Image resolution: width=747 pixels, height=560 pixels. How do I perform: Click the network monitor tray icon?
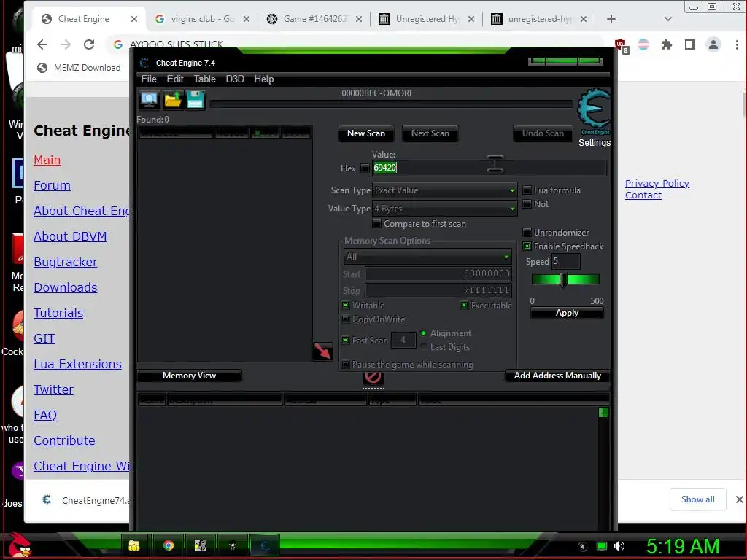click(x=602, y=546)
